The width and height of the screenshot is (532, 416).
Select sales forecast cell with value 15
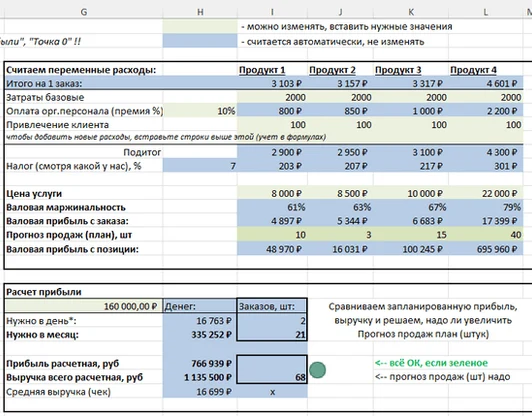(x=411, y=235)
